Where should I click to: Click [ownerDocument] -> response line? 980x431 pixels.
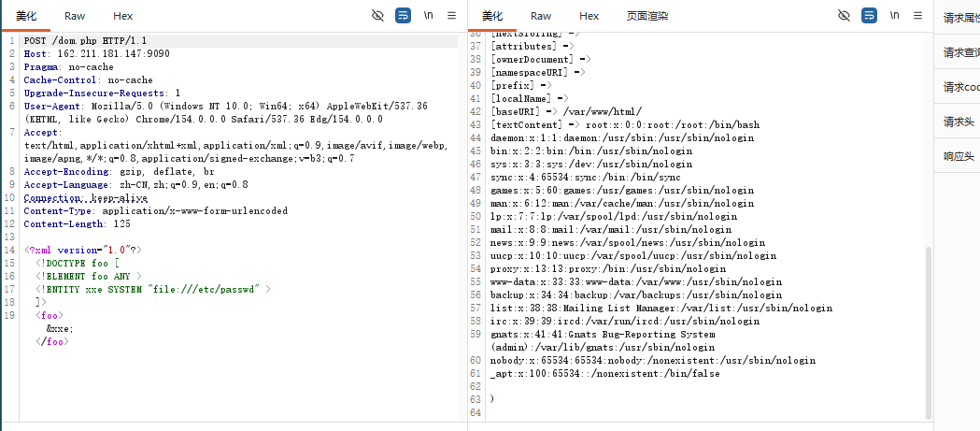pos(541,59)
